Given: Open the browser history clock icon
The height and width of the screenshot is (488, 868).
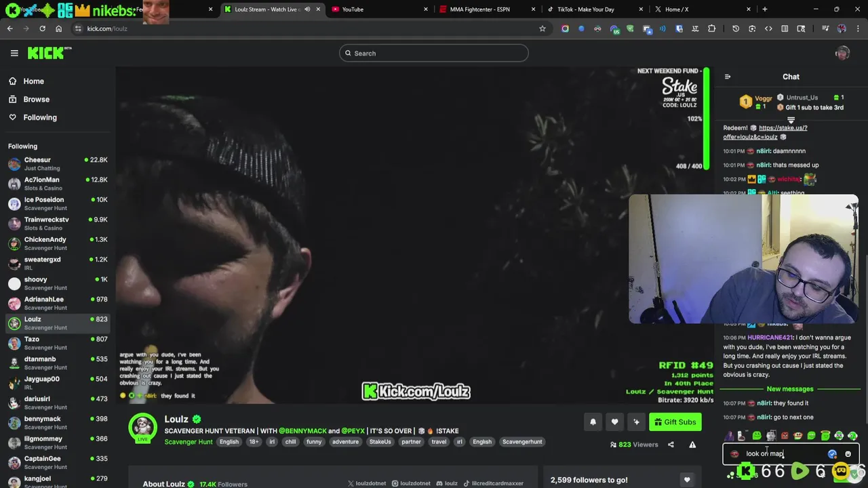Looking at the screenshot, I should click(736, 28).
